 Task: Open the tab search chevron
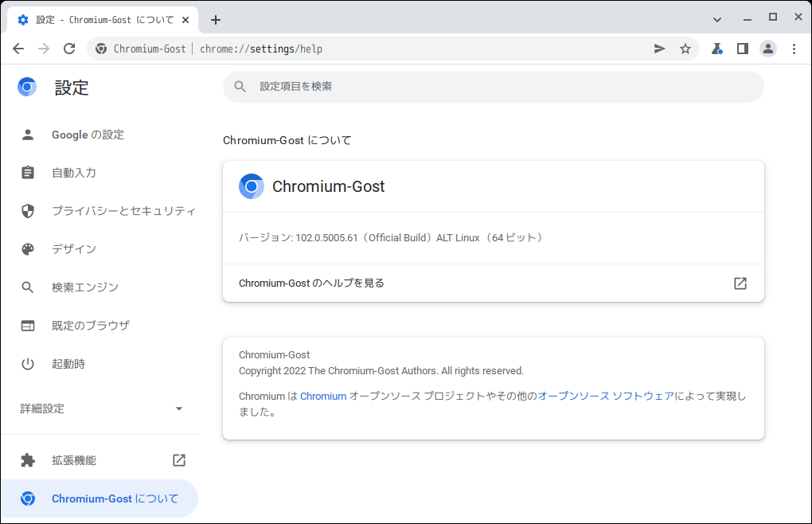pos(717,20)
